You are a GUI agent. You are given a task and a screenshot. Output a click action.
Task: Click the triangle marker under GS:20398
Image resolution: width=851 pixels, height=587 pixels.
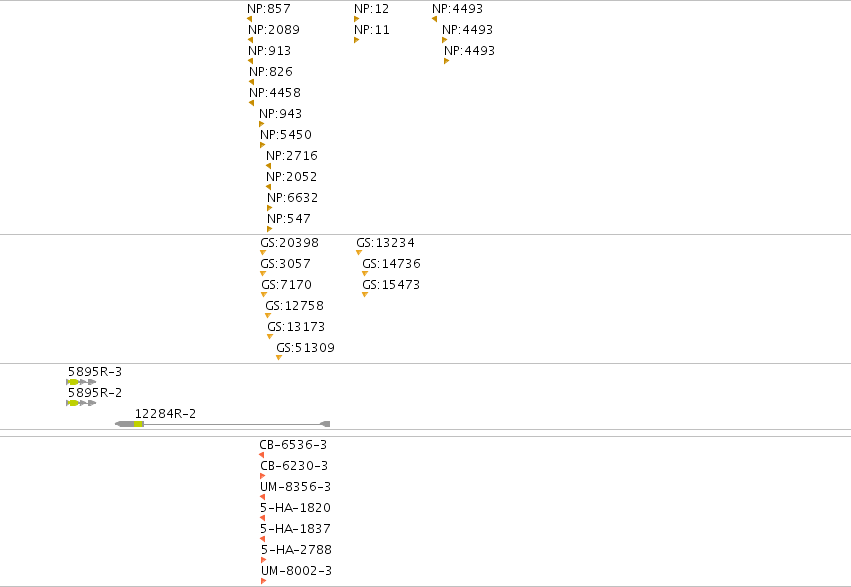(263, 253)
